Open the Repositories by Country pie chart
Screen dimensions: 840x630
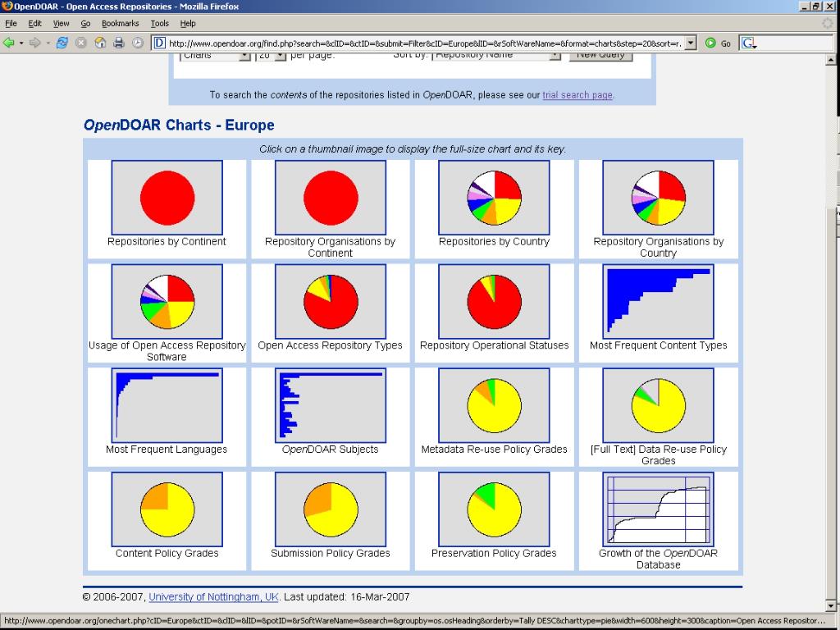[494, 197]
